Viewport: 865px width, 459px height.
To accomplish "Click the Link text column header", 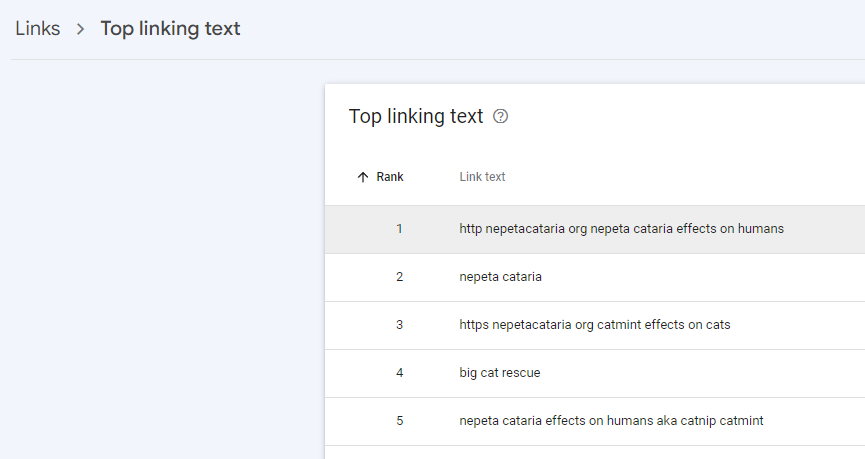I will coord(482,177).
